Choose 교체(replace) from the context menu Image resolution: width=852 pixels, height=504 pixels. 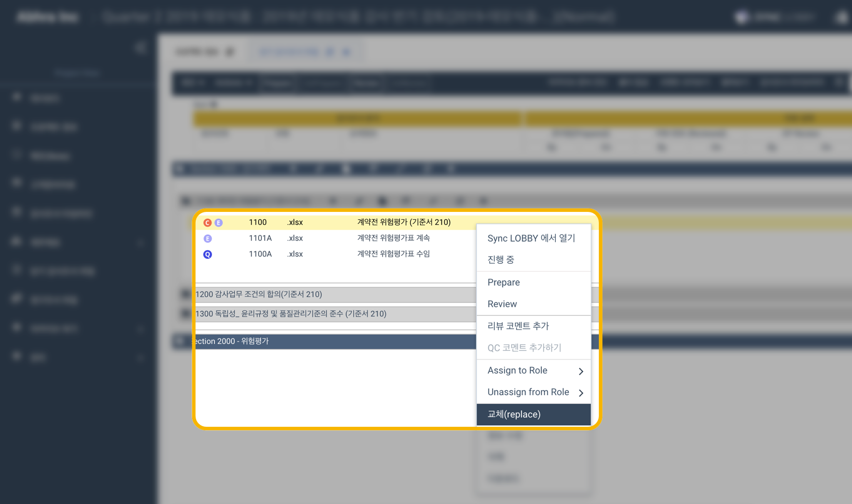[514, 414]
